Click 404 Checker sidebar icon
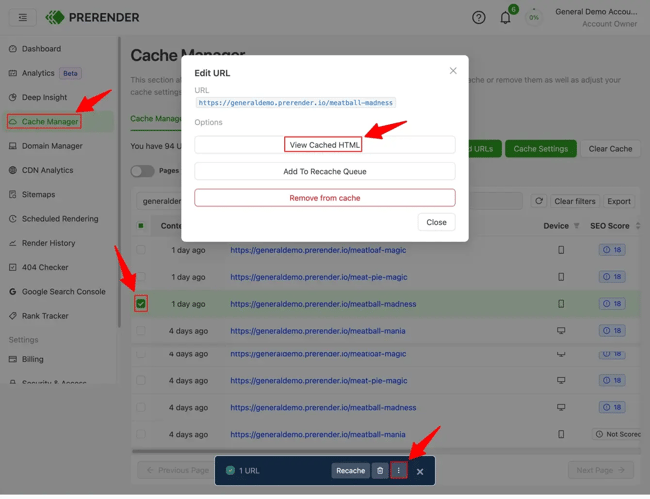650x499 pixels. [x=13, y=267]
